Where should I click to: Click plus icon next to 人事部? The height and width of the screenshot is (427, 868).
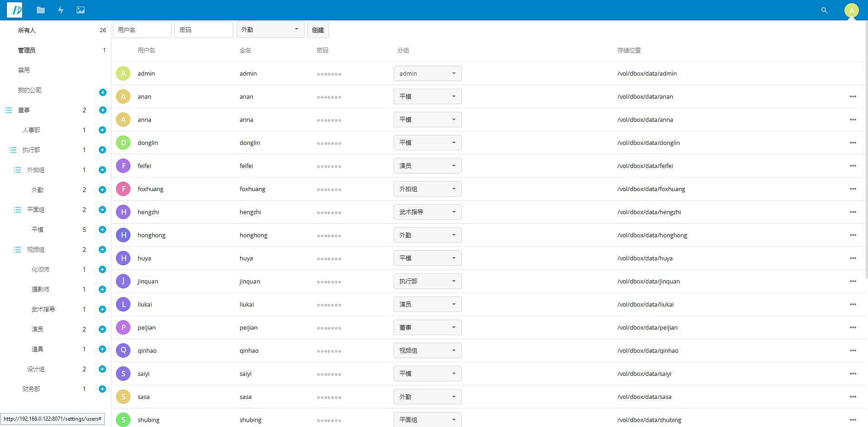[102, 130]
